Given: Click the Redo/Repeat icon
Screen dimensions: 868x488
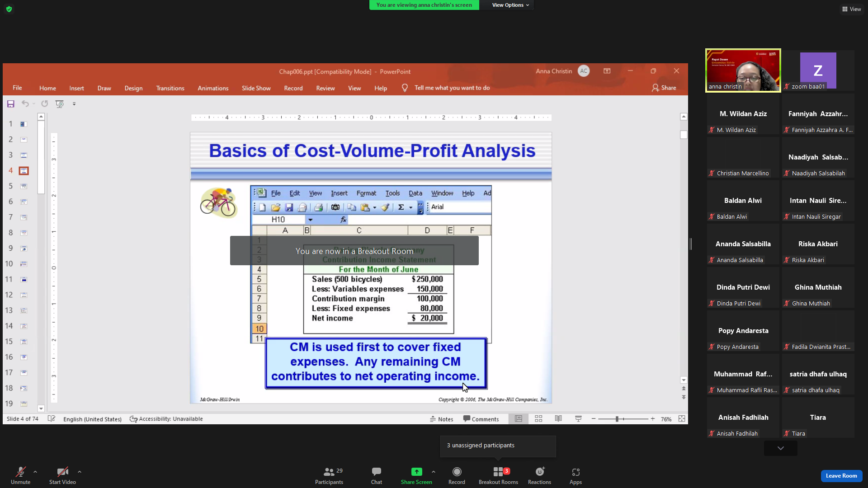Looking at the screenshot, I should [44, 104].
